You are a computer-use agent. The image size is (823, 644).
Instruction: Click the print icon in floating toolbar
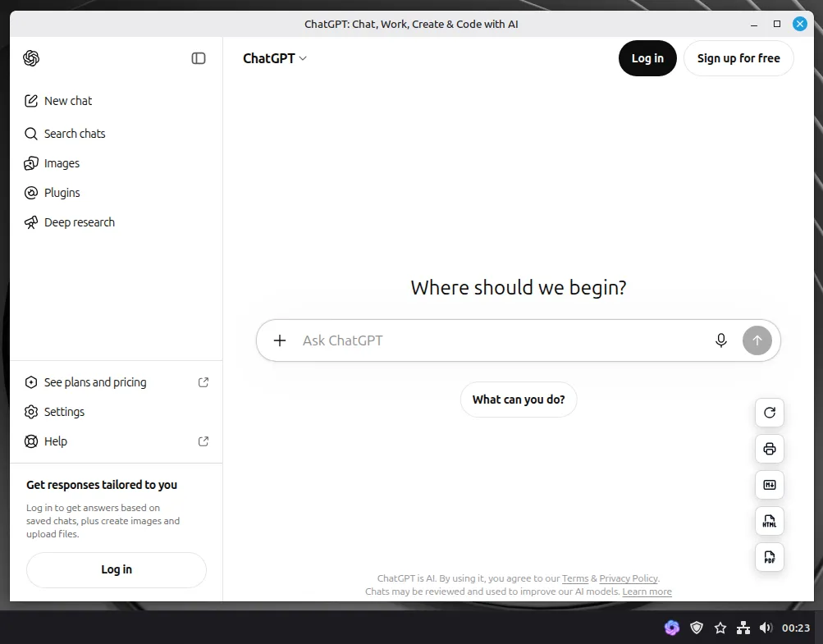(770, 449)
